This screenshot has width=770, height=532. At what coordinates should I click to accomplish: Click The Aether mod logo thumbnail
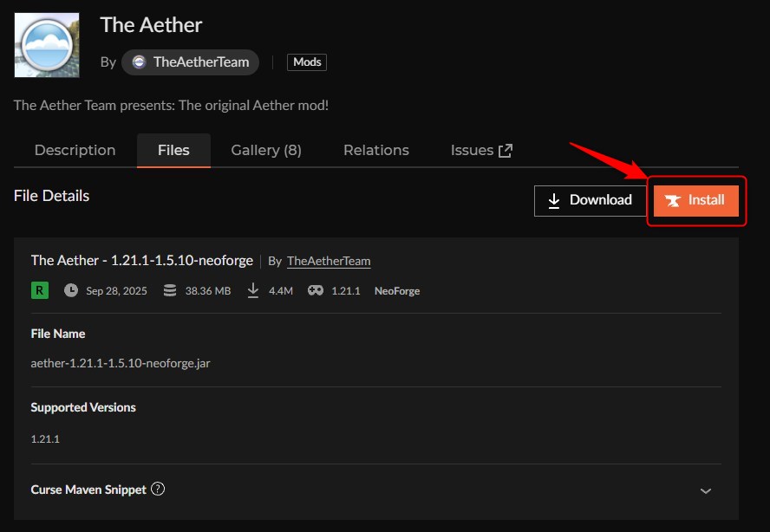tap(46, 44)
